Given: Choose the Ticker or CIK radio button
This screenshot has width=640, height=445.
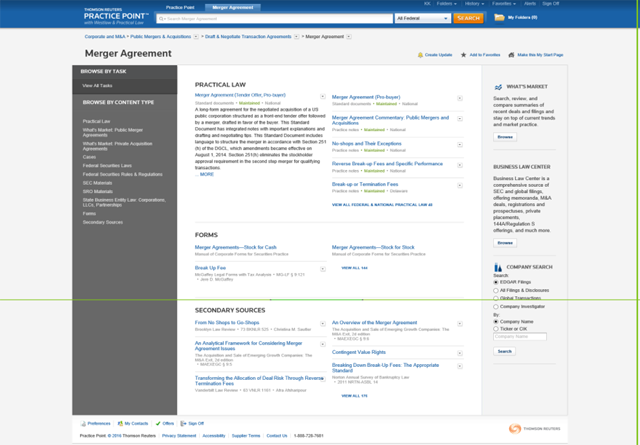Looking at the screenshot, I should click(496, 328).
